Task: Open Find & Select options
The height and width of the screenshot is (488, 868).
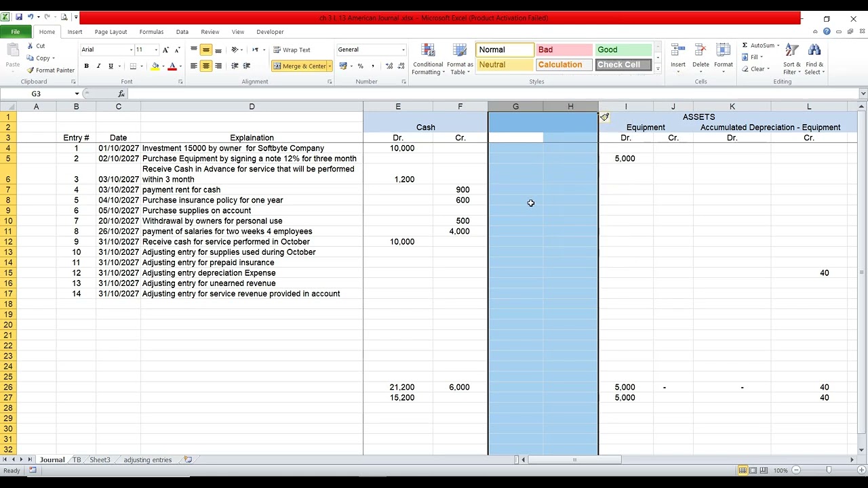Action: point(814,60)
